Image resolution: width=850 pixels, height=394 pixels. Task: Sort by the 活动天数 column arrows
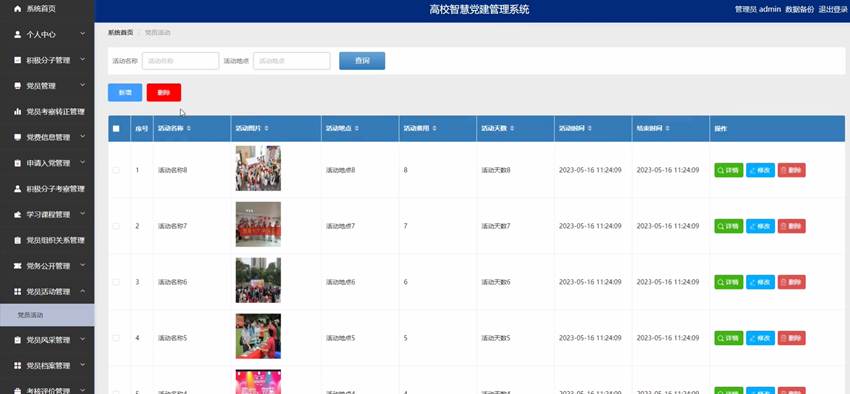(512, 128)
